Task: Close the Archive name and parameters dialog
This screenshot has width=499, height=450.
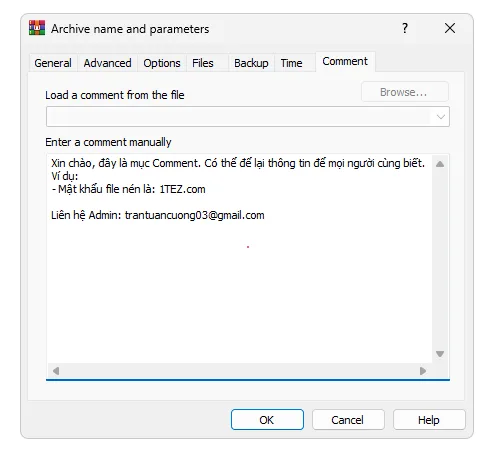Action: [450, 28]
